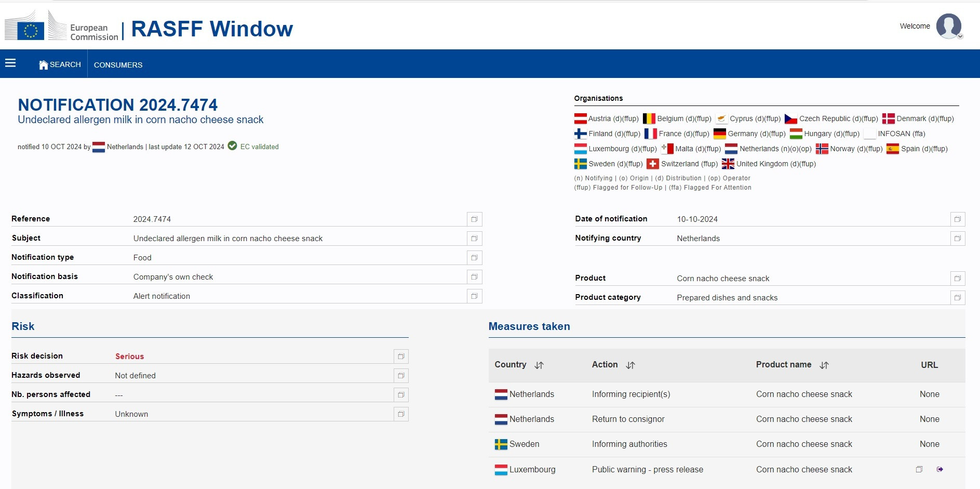Copy the Date of notification value
This screenshot has height=489, width=980.
[x=957, y=219]
